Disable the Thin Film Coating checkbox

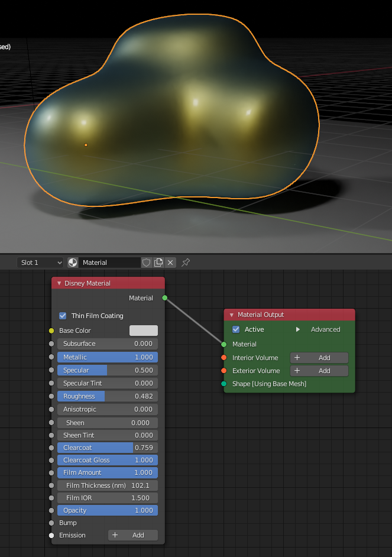(63, 316)
